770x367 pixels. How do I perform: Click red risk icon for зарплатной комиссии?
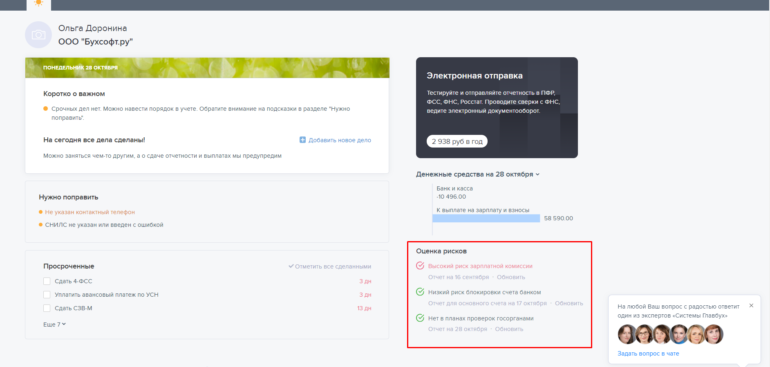click(x=420, y=266)
